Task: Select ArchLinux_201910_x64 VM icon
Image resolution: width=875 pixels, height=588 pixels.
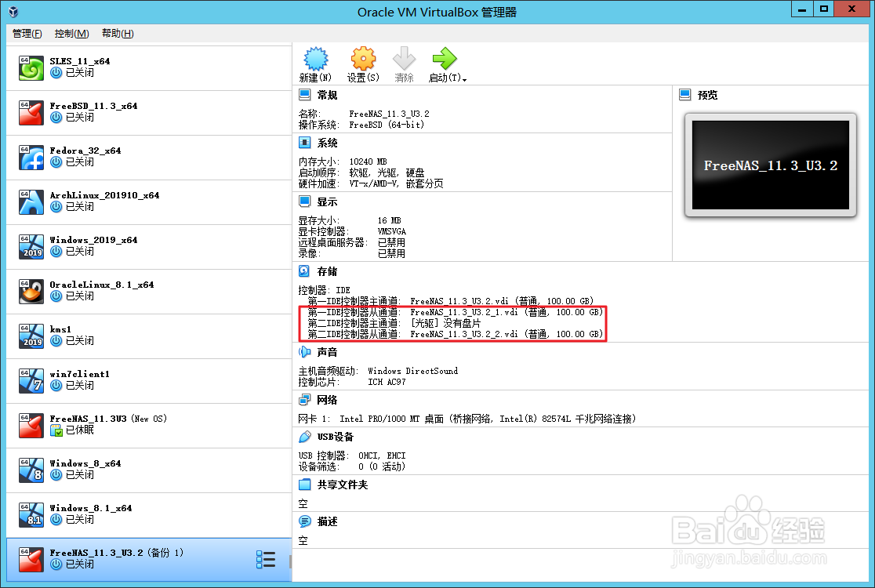Action: pos(31,202)
